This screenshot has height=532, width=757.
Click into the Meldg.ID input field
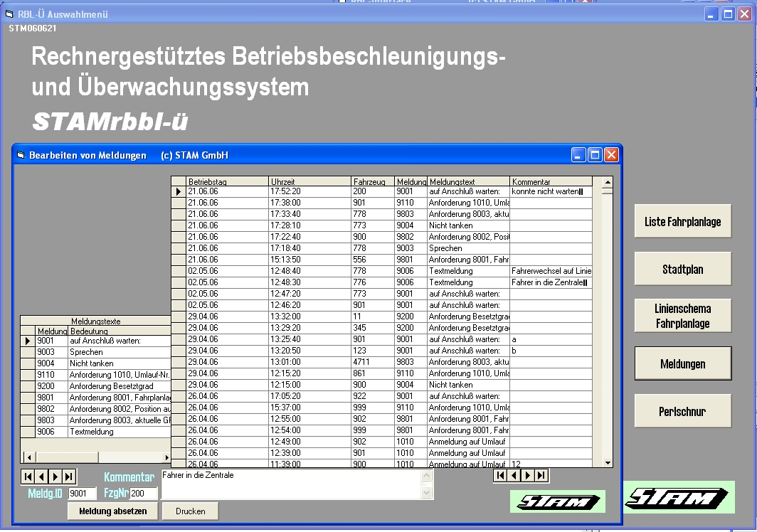click(82, 493)
